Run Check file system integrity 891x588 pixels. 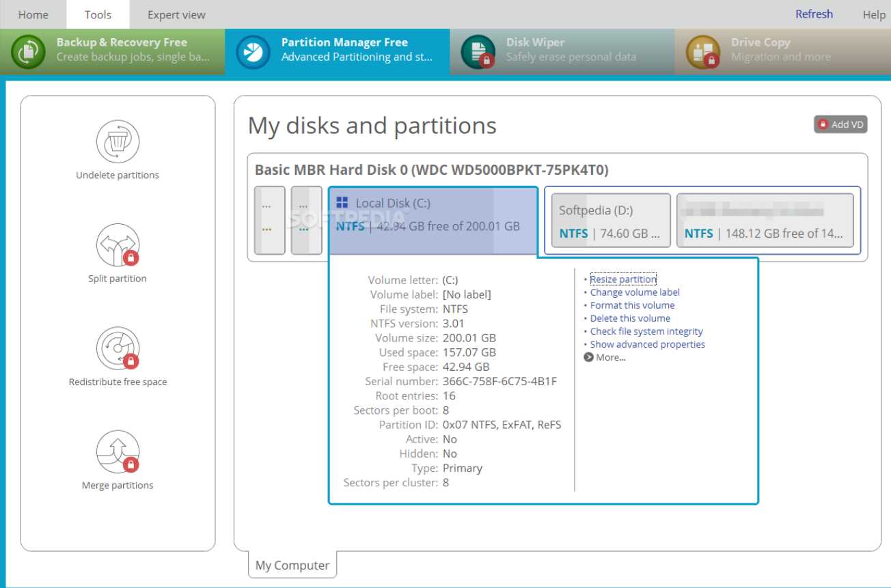coord(646,331)
